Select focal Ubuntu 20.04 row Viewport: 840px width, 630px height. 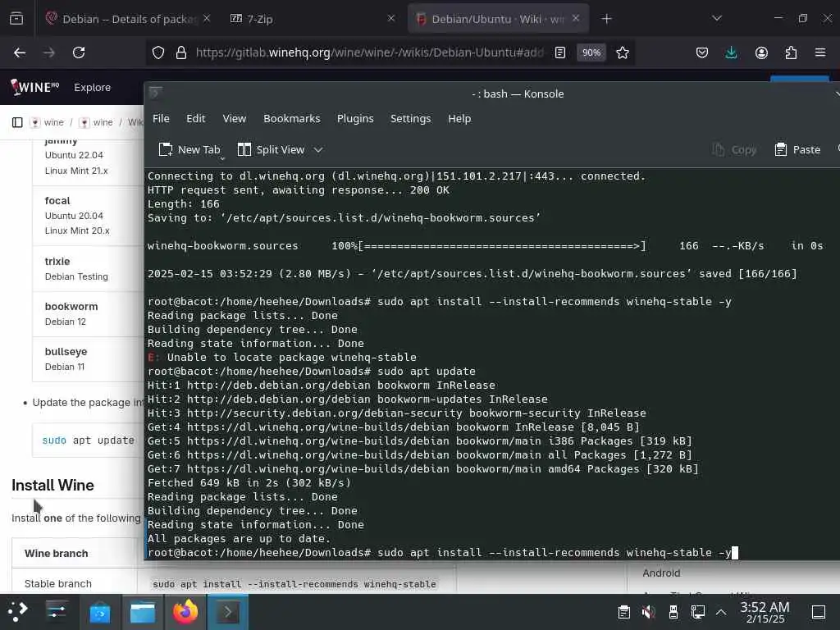(88, 216)
